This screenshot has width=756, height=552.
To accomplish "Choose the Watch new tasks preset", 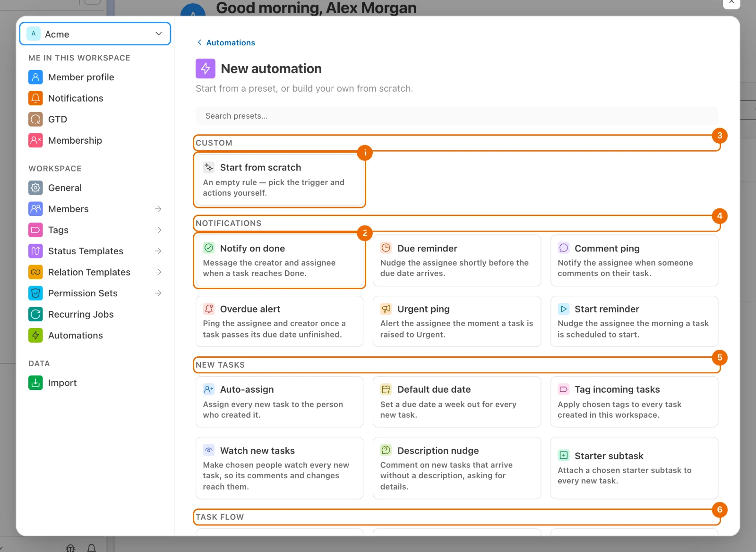I will pyautogui.click(x=279, y=468).
